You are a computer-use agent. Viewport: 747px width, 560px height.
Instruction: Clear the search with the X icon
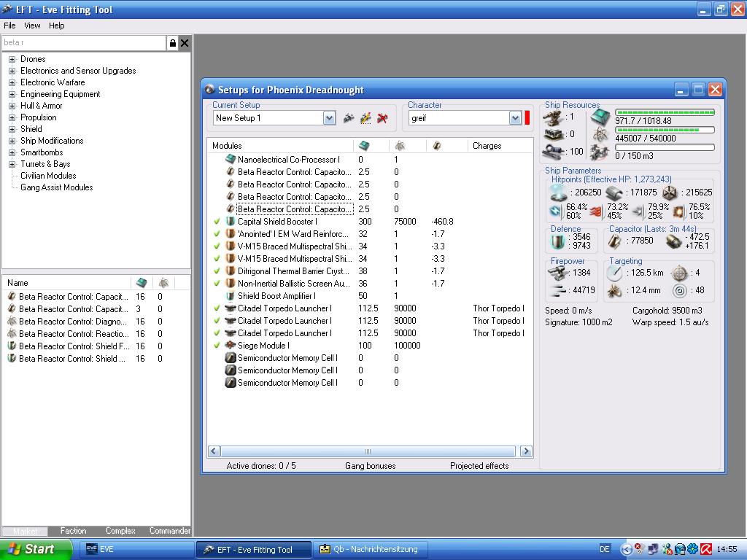tap(185, 43)
